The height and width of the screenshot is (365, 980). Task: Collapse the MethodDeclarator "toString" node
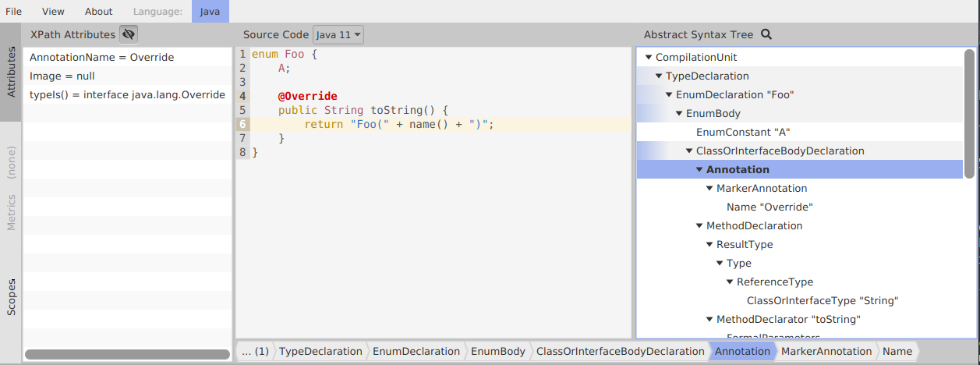(709, 320)
